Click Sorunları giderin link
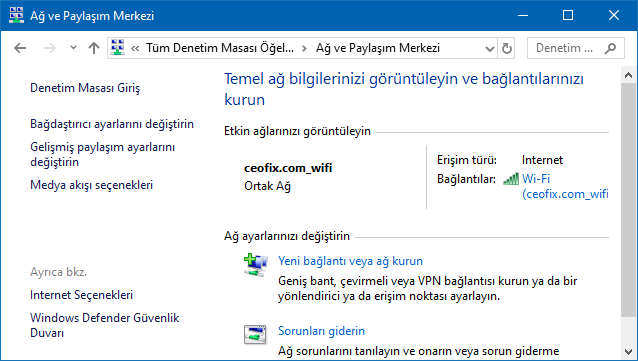 point(321,331)
